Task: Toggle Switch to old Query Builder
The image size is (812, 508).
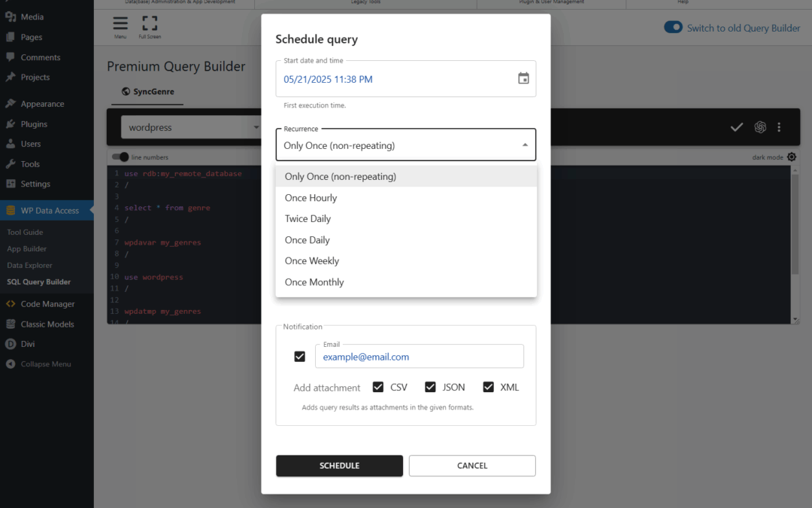Action: (673, 28)
